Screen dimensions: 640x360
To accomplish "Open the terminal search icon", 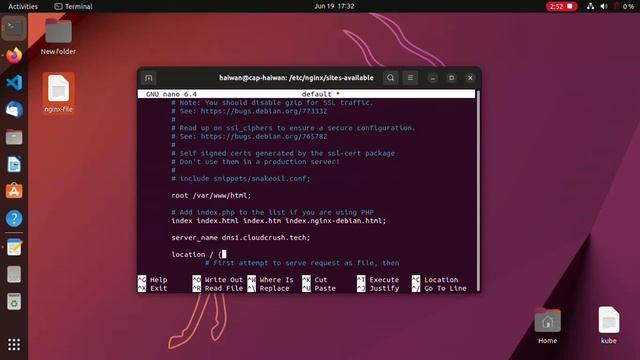I will coord(391,78).
